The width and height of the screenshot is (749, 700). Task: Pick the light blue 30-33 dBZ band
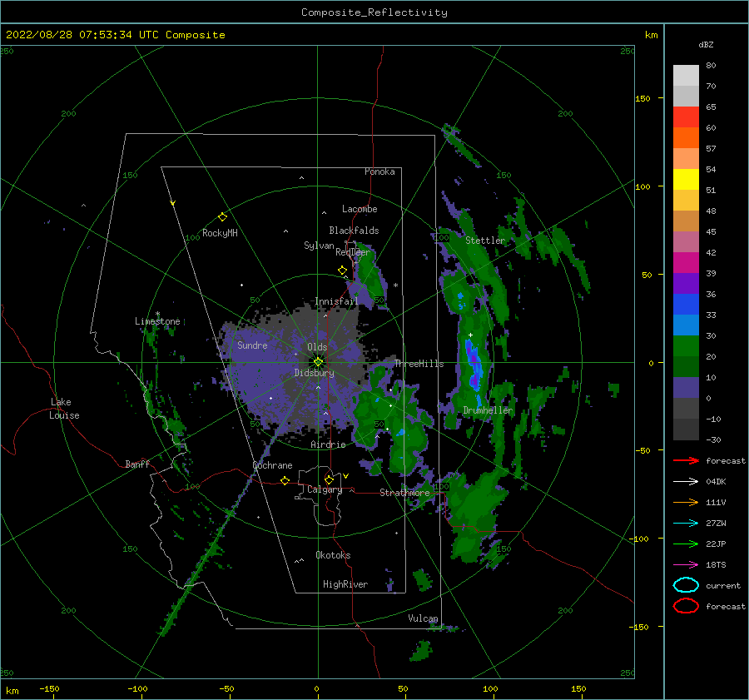click(686, 325)
